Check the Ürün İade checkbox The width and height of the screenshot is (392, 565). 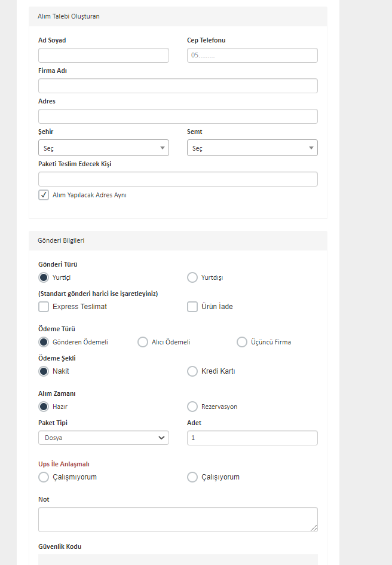(192, 307)
